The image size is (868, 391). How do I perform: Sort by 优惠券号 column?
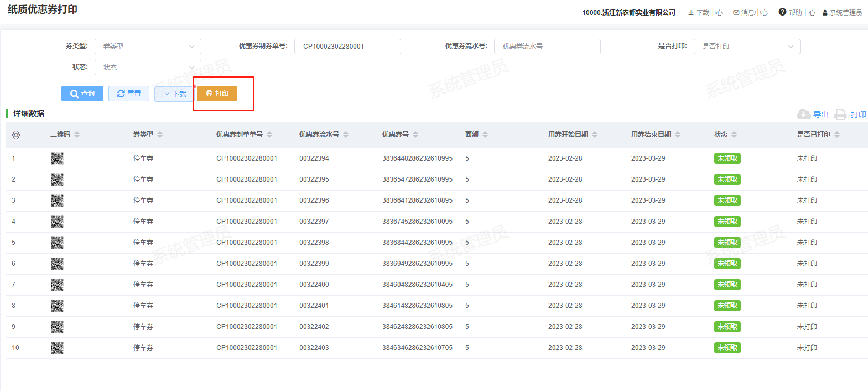point(415,135)
